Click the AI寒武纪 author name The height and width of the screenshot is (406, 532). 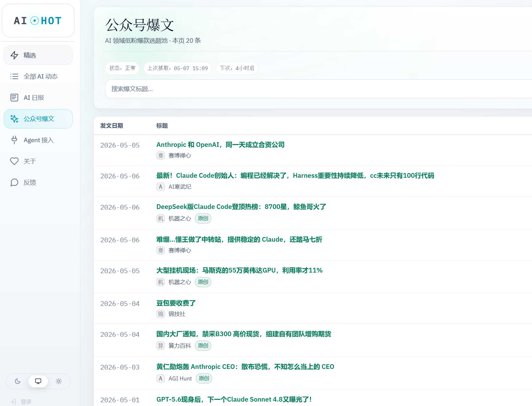pyautogui.click(x=180, y=186)
